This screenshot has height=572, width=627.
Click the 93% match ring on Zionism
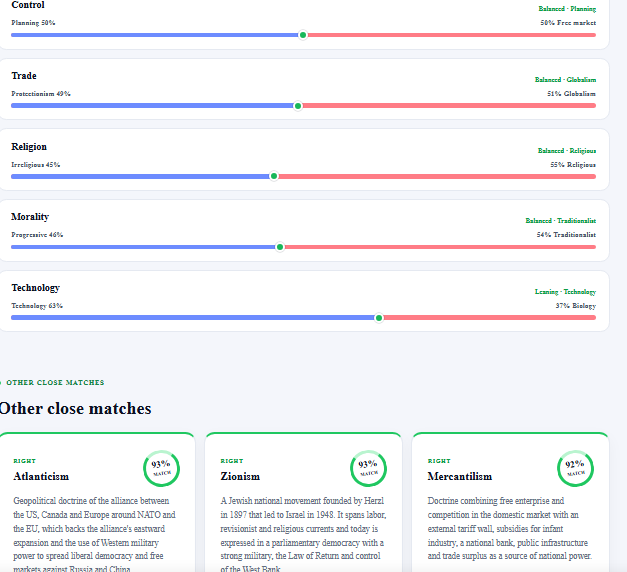(x=368, y=468)
